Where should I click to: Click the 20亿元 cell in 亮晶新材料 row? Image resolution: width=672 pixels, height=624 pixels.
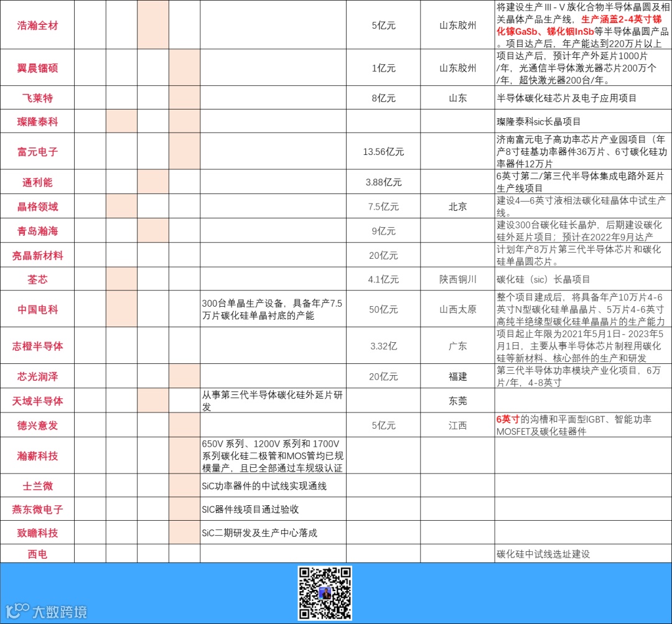(x=383, y=256)
